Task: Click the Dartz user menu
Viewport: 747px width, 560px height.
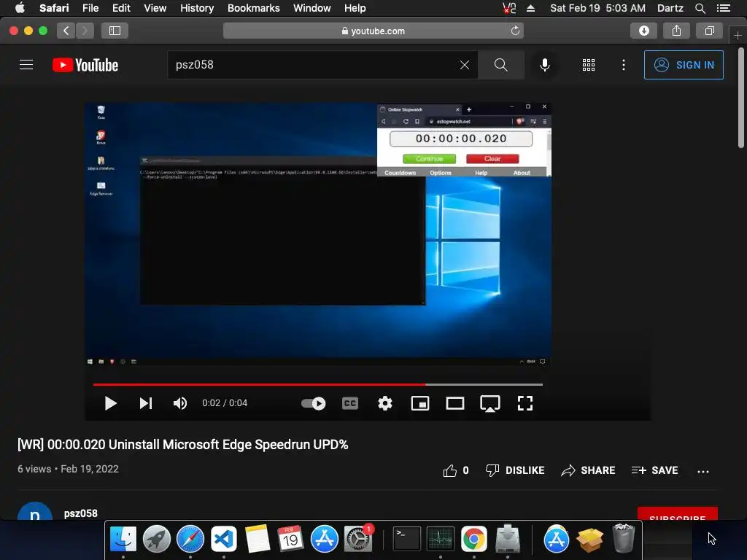Action: (670, 8)
